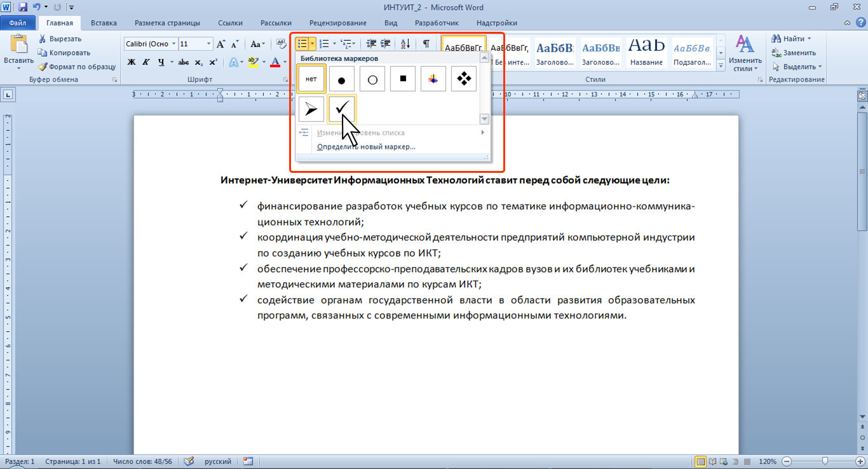Image resolution: width=868 pixels, height=469 pixels.
Task: Decrease font size with shrink font icon
Action: tap(235, 44)
